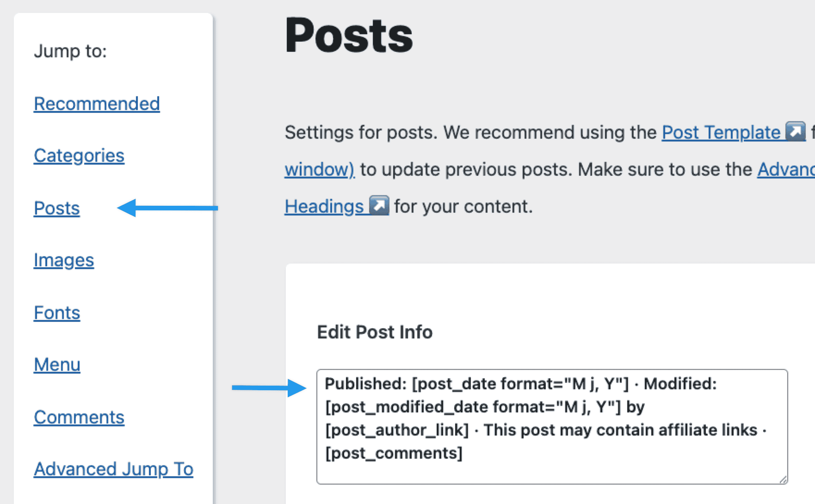The height and width of the screenshot is (504, 815).
Task: Click the blue arrow pointing at the text box
Action: [269, 388]
